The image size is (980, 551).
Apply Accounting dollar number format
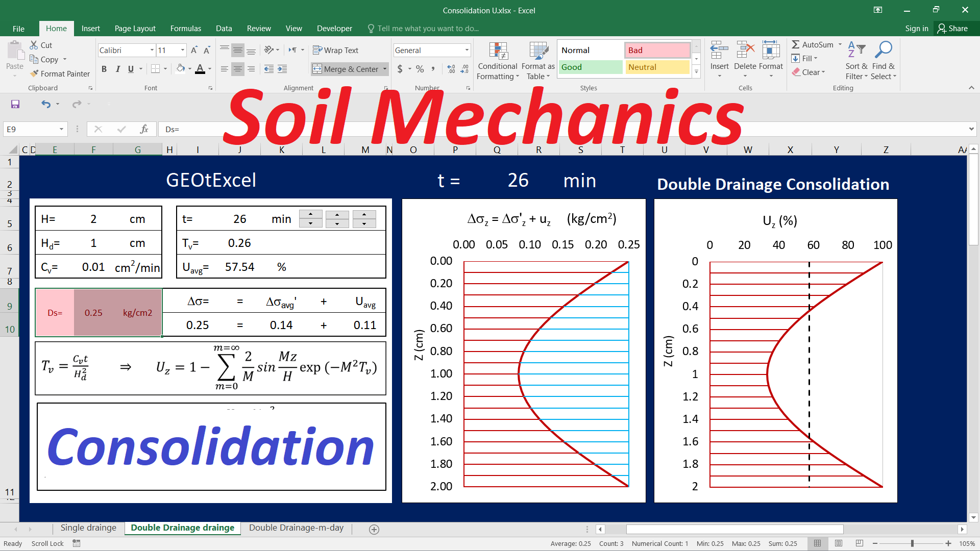pyautogui.click(x=400, y=69)
